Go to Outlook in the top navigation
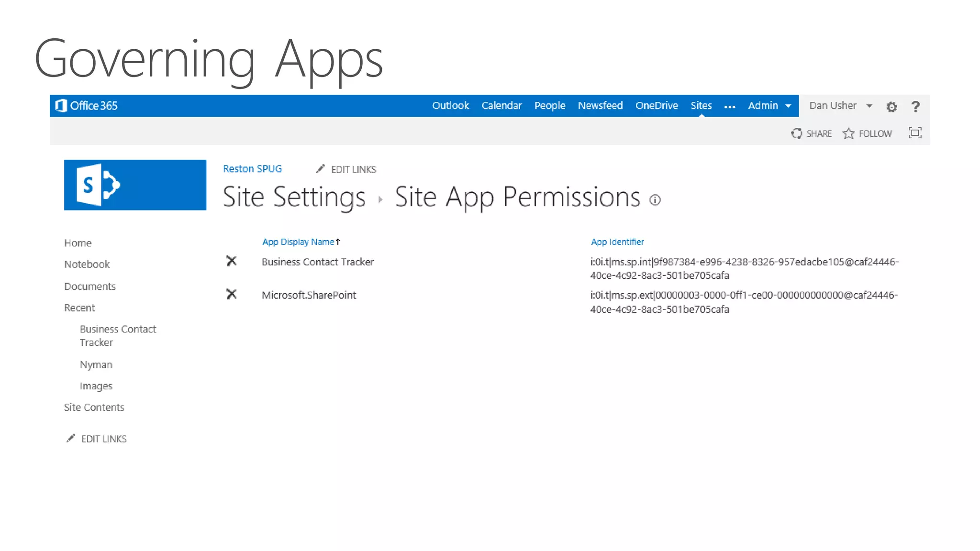Image resolution: width=980 pixels, height=551 pixels. coord(450,106)
